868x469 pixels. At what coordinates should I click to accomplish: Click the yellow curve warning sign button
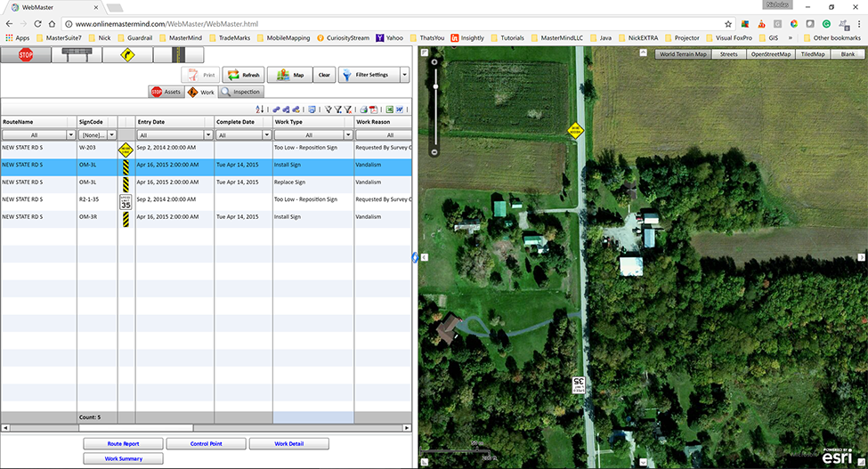(x=127, y=55)
